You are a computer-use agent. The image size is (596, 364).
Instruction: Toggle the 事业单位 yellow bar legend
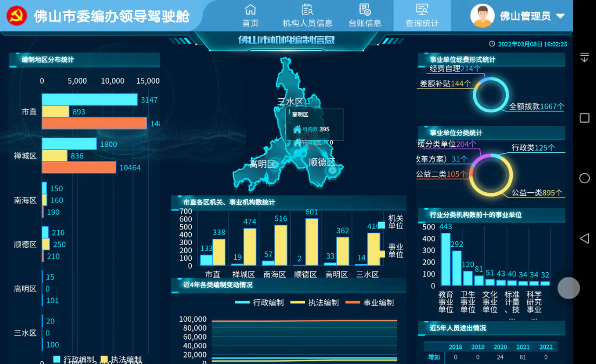click(391, 251)
